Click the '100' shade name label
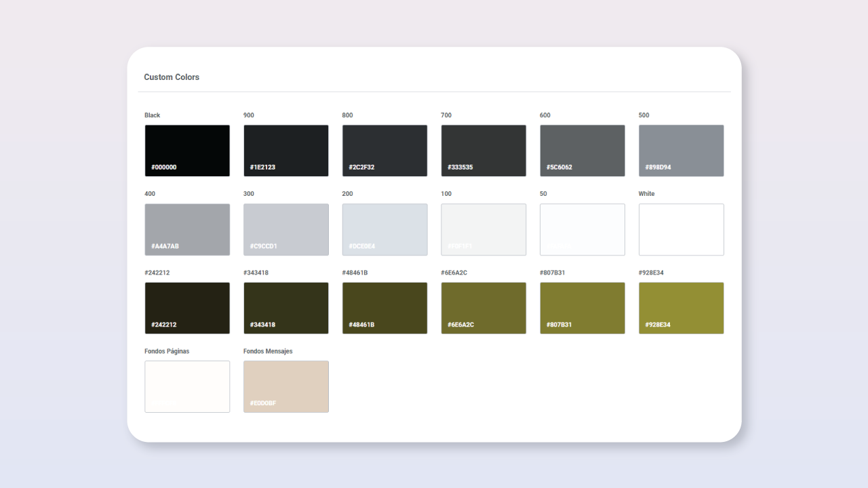The width and height of the screenshot is (868, 488). click(x=446, y=194)
